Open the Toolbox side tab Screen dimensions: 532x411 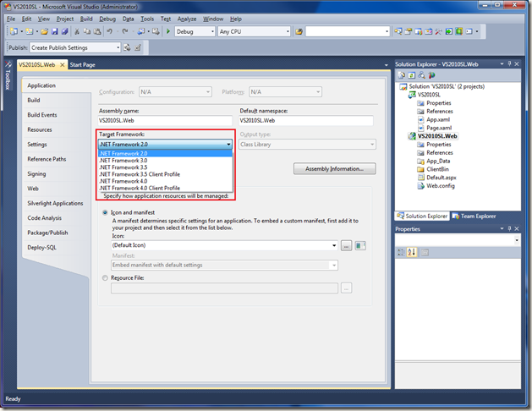coord(8,75)
